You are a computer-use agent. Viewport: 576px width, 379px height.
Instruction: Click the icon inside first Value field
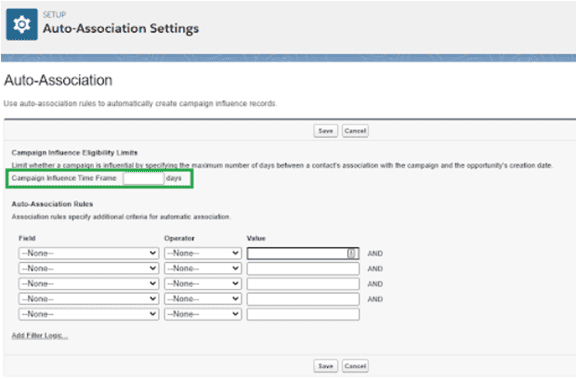[x=351, y=253]
